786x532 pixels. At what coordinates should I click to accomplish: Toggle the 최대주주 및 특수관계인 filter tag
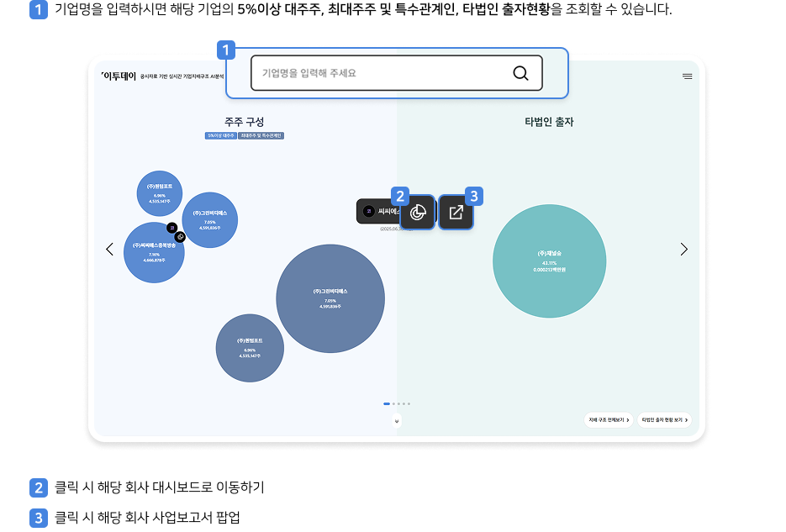[x=261, y=135]
